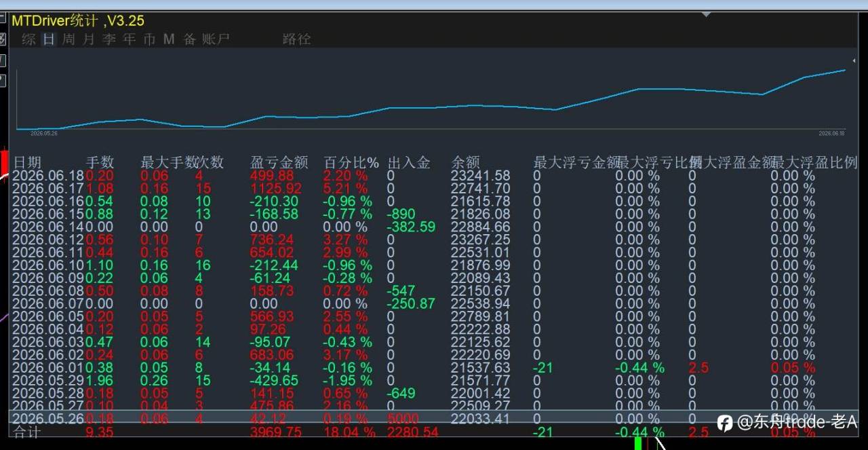Image resolution: width=868 pixels, height=450 pixels.
Task: Select the 2026.06.10 date row
Action: point(48,265)
